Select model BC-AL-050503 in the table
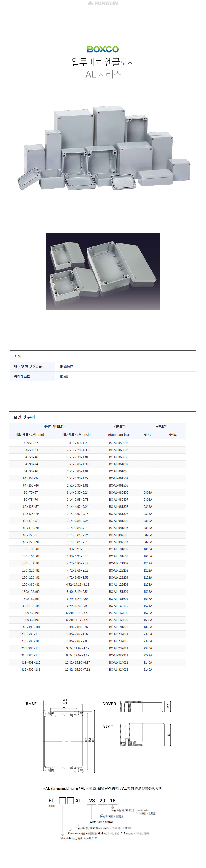Image resolution: width=206 pixels, height=868 pixels. point(119,443)
